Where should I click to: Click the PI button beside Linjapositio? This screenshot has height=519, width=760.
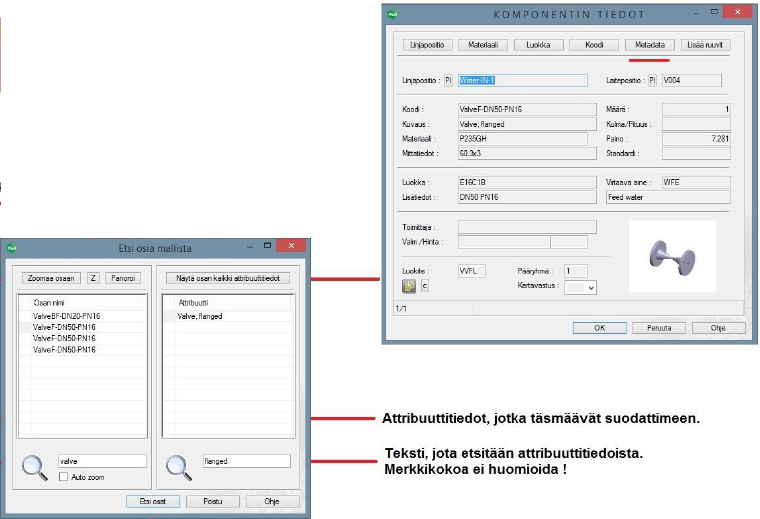click(x=448, y=80)
